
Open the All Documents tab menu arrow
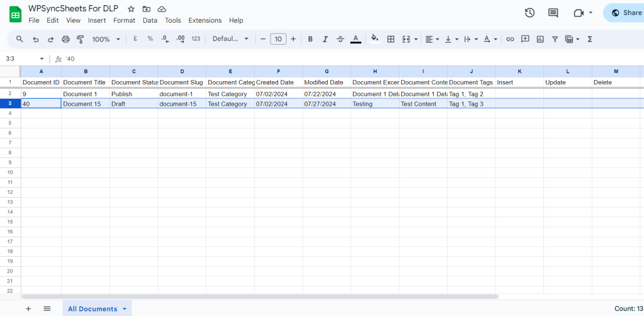coord(125,308)
